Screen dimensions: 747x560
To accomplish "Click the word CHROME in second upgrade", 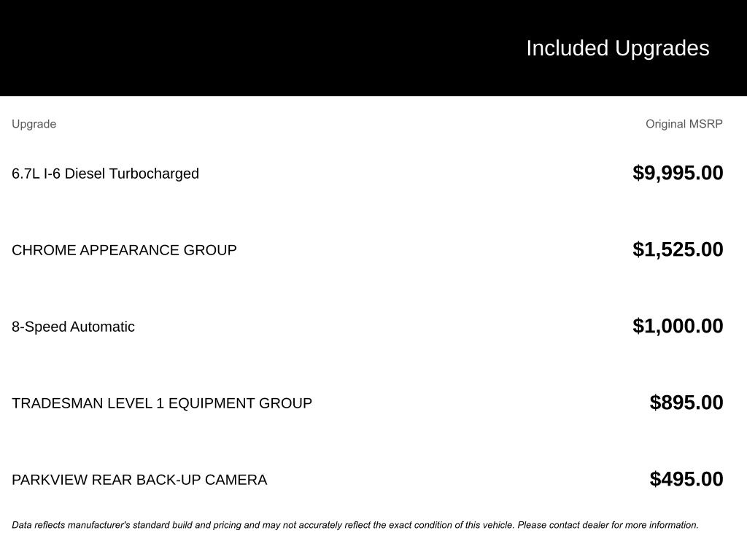I will [44, 250].
